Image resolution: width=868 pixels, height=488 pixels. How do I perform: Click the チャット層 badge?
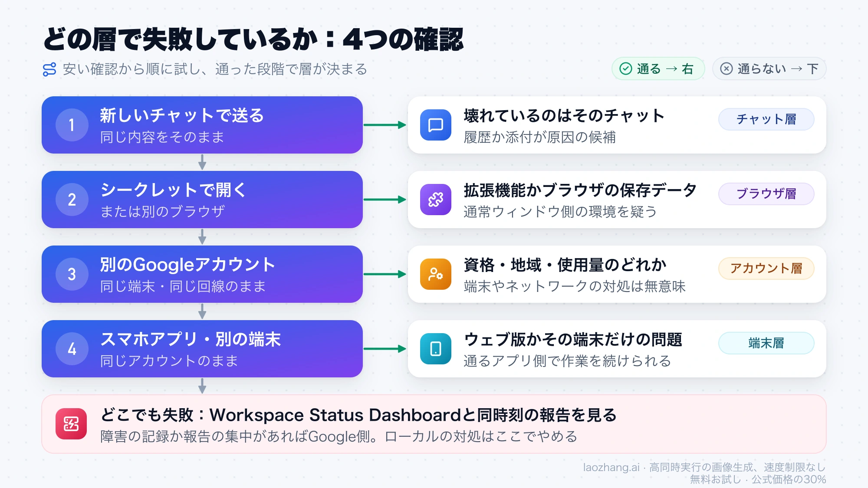(x=766, y=119)
